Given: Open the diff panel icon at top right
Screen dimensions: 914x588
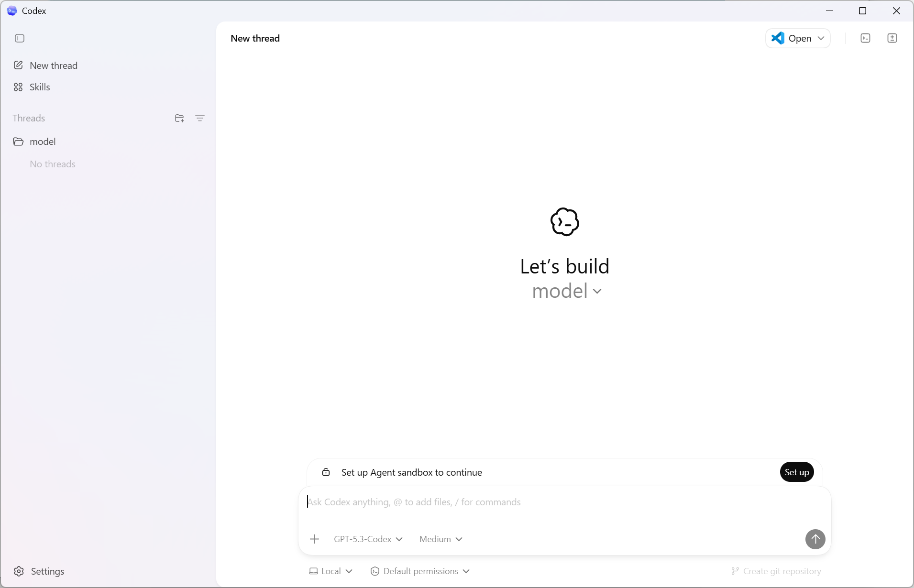Looking at the screenshot, I should 892,38.
